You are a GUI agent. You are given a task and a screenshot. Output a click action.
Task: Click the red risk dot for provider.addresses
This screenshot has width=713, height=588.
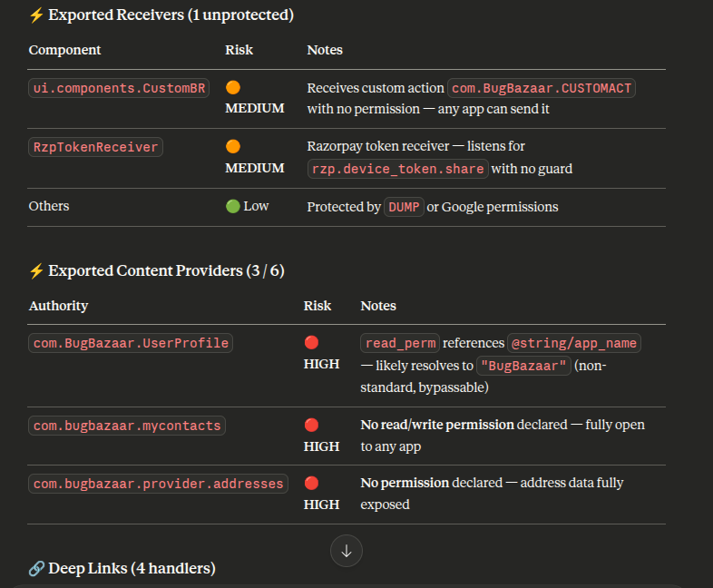[x=311, y=483]
